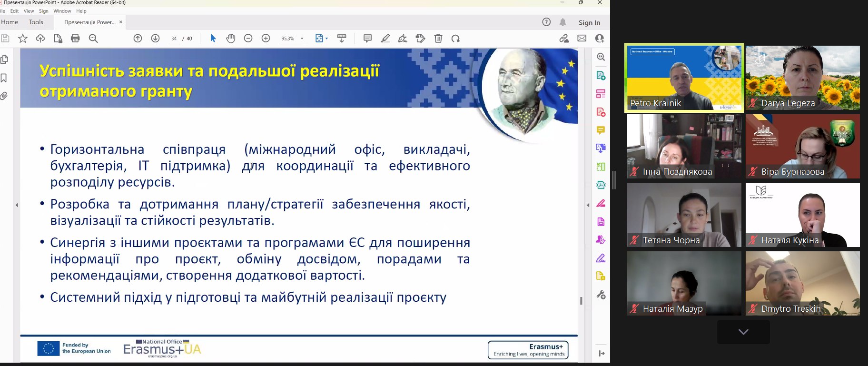Bookmark this file with the star icon
Viewport: 868px width, 366px height.
[22, 39]
